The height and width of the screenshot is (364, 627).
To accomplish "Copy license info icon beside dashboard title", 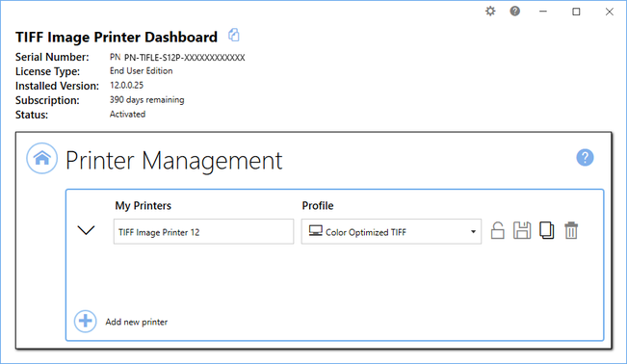I will pyautogui.click(x=234, y=36).
